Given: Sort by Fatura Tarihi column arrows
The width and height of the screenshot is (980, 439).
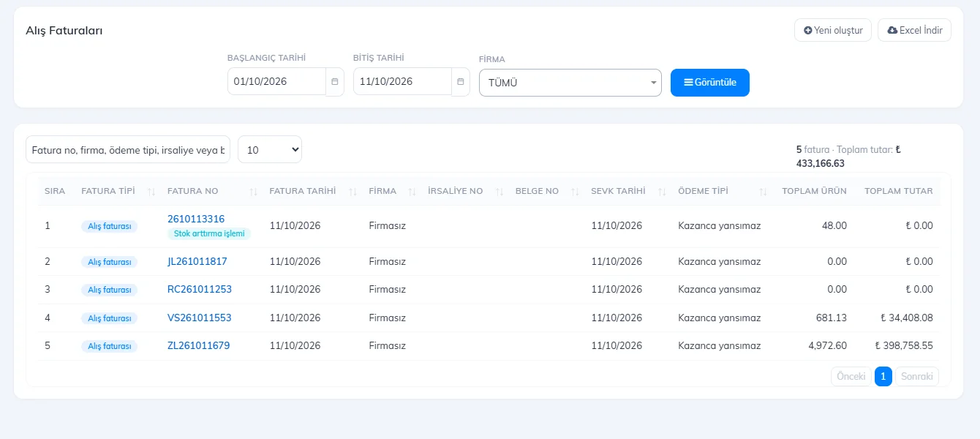Looking at the screenshot, I should pyautogui.click(x=353, y=192).
